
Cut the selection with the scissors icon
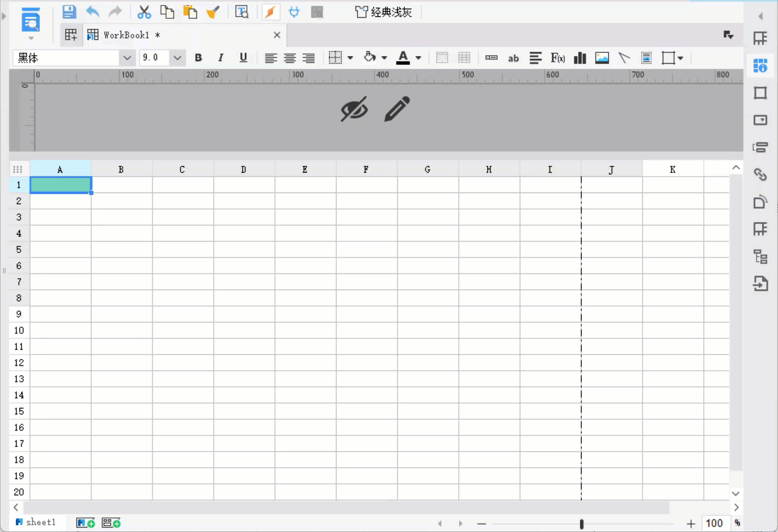tap(144, 12)
